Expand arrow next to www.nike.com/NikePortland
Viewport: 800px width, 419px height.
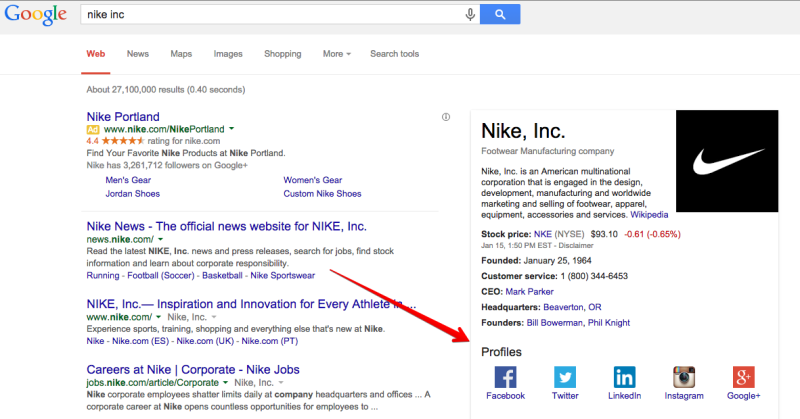click(232, 129)
